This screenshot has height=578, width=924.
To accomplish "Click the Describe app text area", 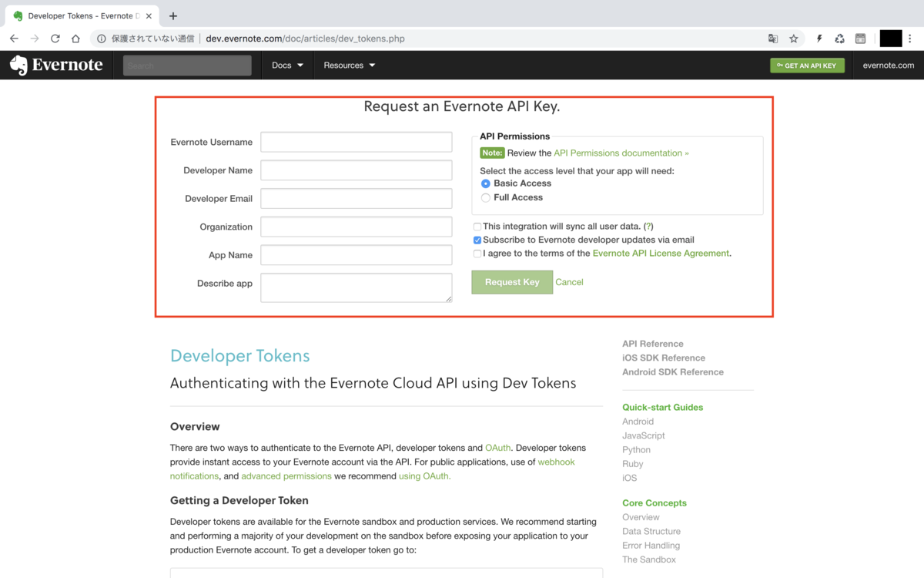I will click(357, 287).
